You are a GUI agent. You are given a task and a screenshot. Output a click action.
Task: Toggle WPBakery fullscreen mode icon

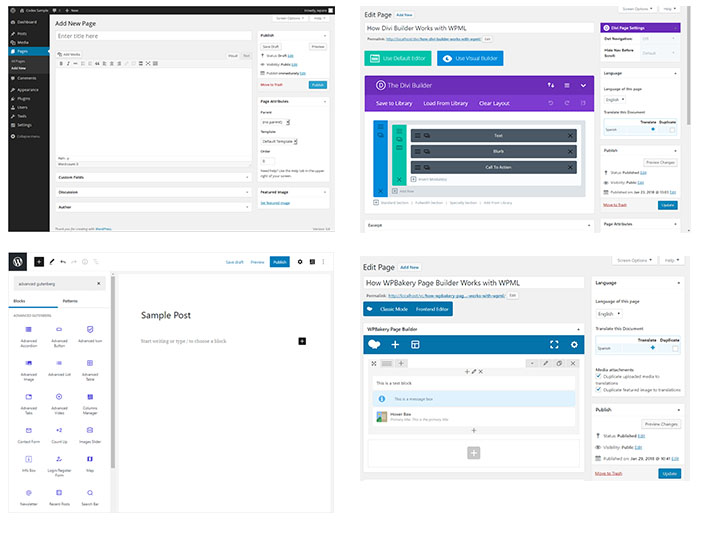pyautogui.click(x=554, y=344)
